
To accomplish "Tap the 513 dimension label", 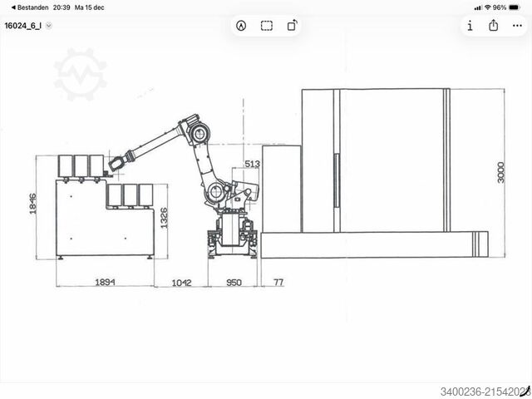I will [252, 164].
